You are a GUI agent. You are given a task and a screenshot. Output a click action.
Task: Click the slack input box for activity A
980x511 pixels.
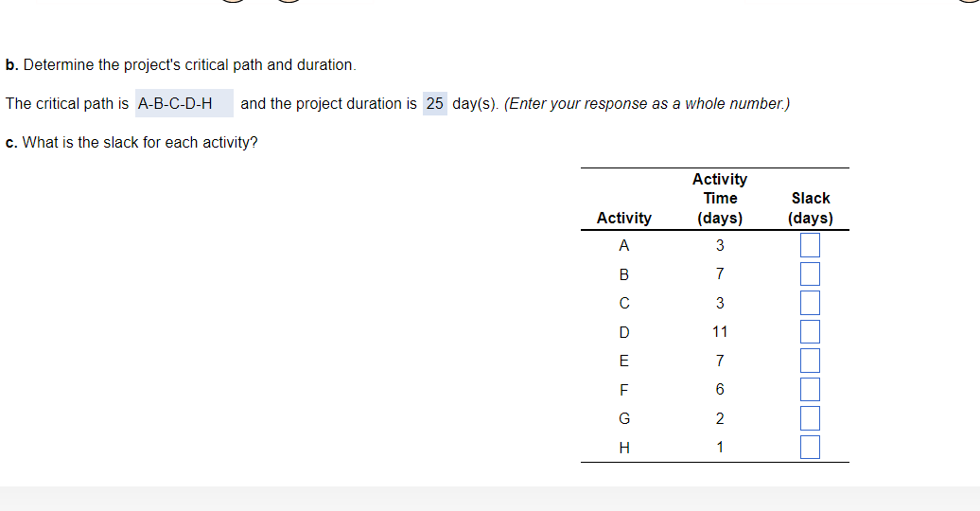pos(810,245)
